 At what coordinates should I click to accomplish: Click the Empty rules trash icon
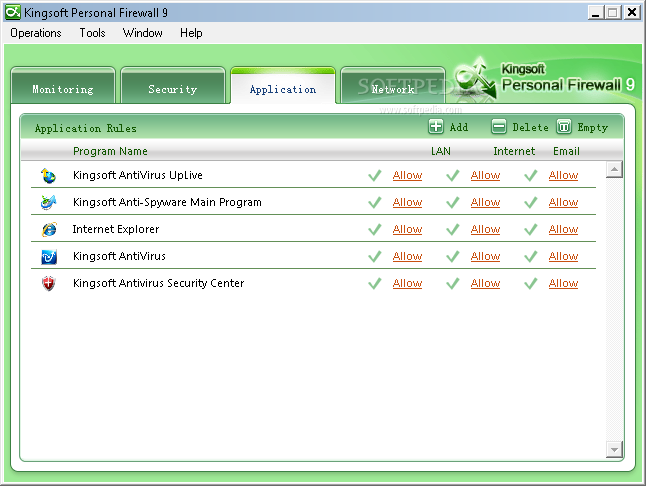pos(564,127)
